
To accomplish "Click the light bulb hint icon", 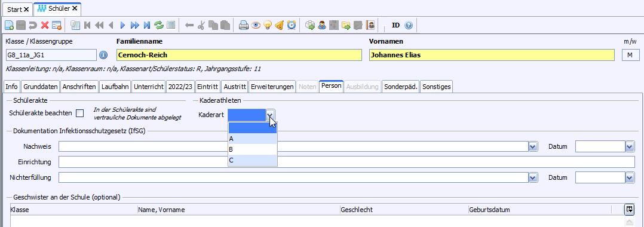I will 268,26.
